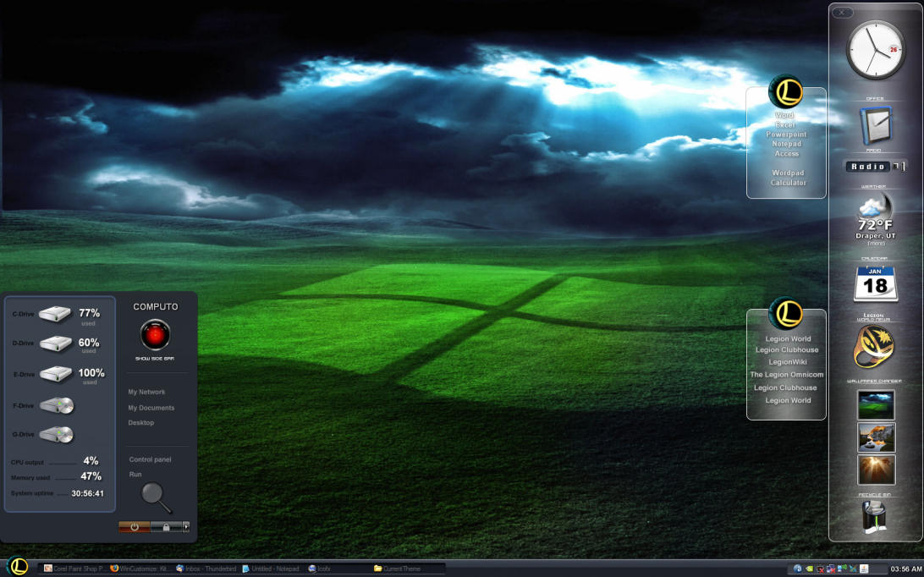Click the (more) weather link
The height and width of the screenshot is (577, 924).
coord(876,244)
